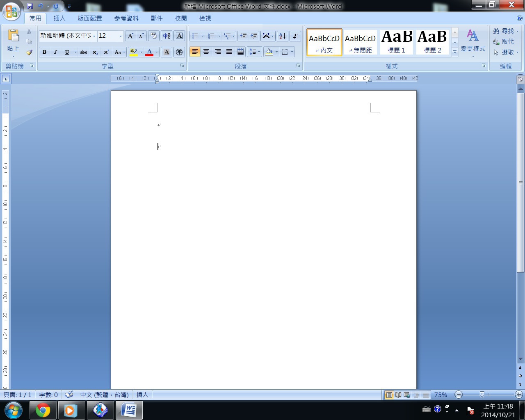The width and height of the screenshot is (525, 420).
Task: Apply the 標題 1 heading style
Action: (x=396, y=42)
